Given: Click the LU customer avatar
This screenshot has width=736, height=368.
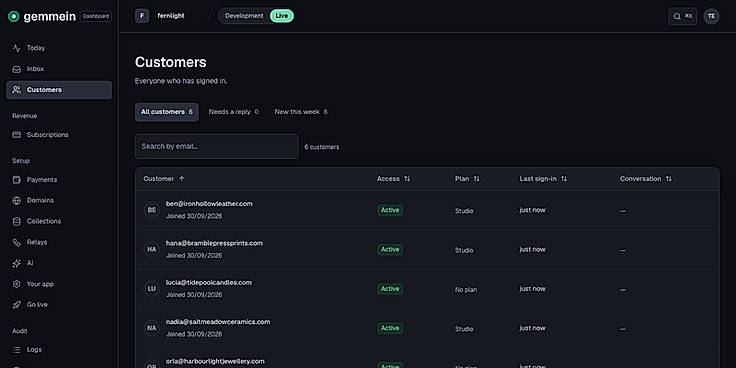Looking at the screenshot, I should (x=152, y=289).
